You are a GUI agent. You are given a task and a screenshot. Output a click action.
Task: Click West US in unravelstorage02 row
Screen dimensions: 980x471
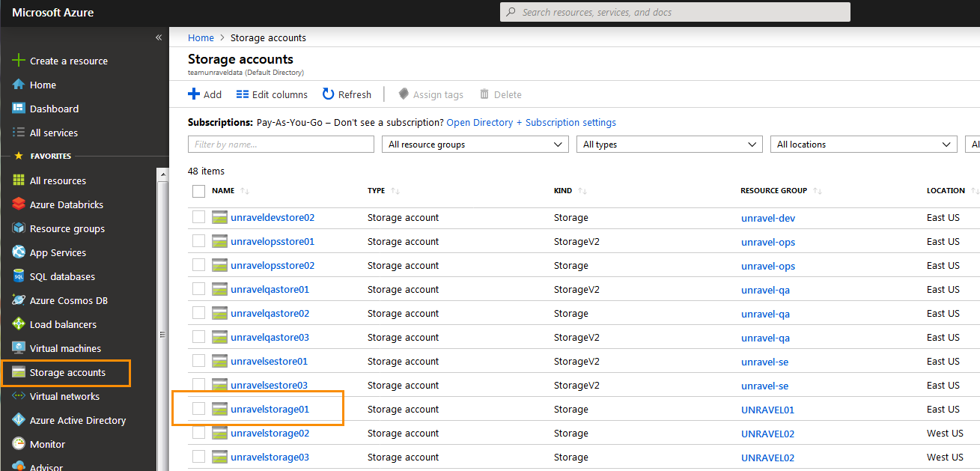[x=945, y=433]
